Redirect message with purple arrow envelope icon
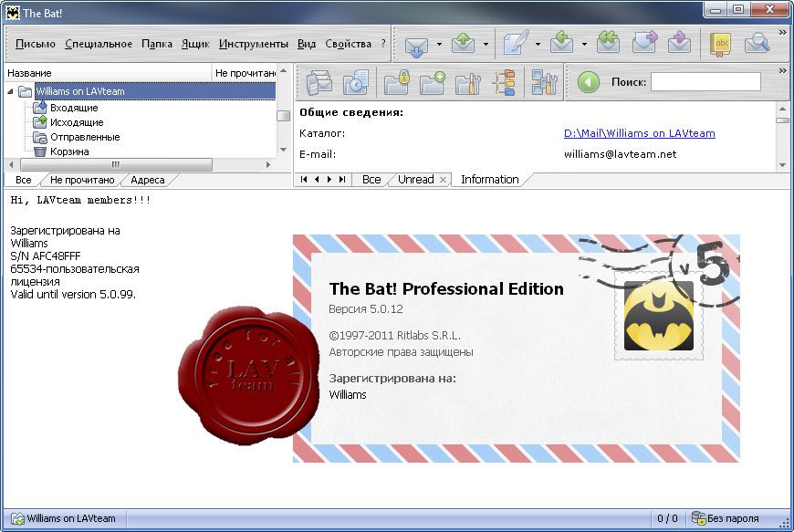The image size is (794, 532). tap(680, 44)
